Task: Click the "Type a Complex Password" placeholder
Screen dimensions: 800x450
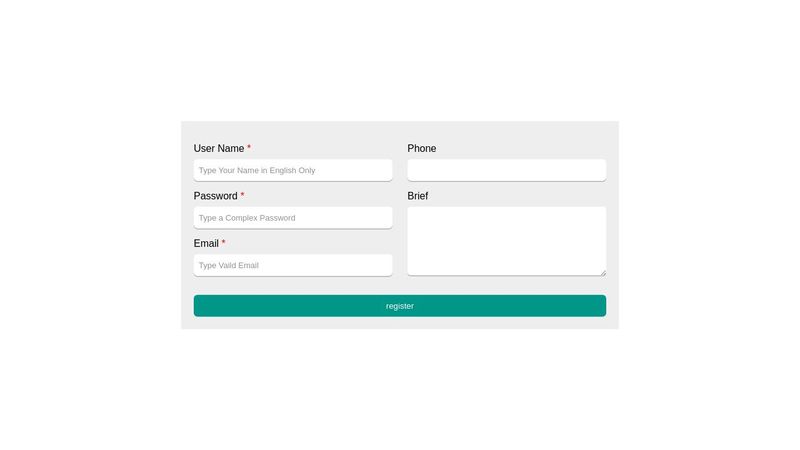Action: [x=247, y=218]
